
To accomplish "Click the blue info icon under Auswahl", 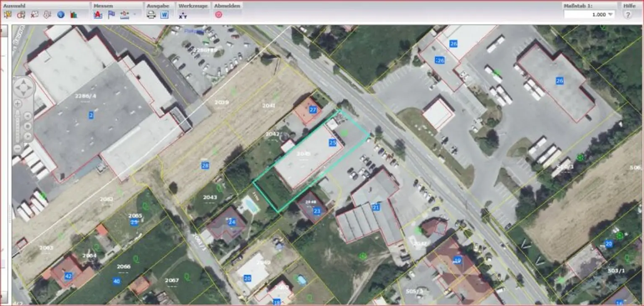I will point(61,15).
